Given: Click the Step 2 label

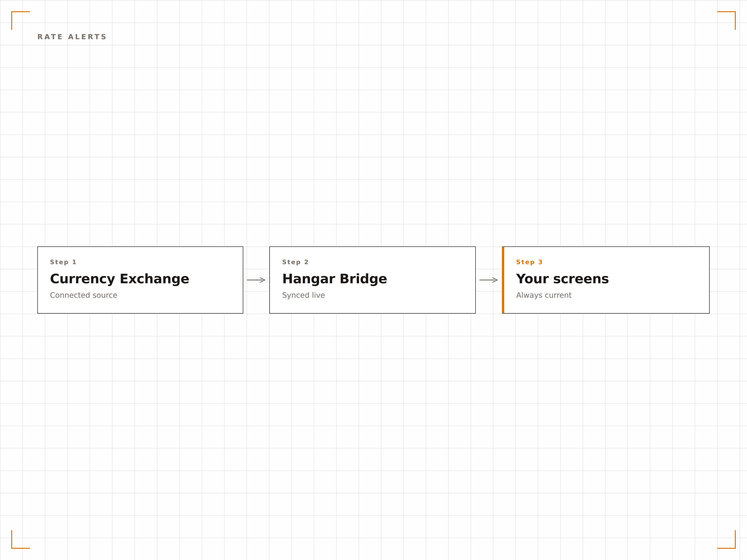Looking at the screenshot, I should click(x=295, y=262).
